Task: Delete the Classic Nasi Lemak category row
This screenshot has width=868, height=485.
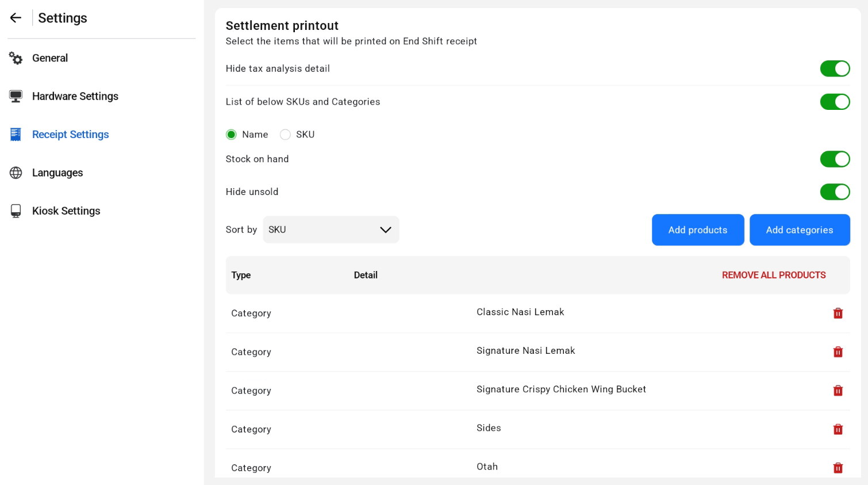Action: coord(838,313)
